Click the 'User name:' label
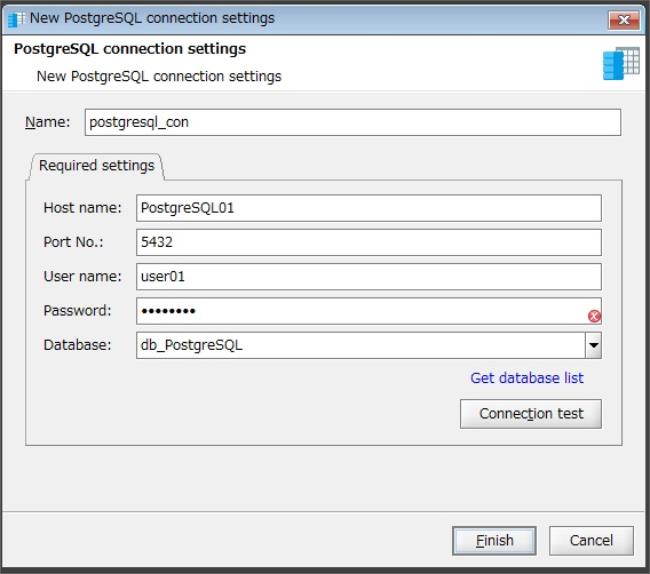Viewport: 650px width, 574px height. pos(82,276)
